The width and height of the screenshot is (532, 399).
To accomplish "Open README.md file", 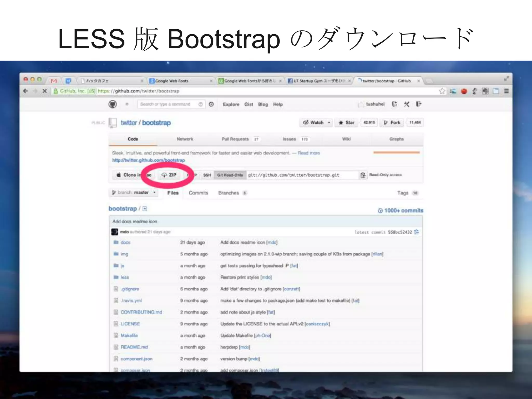I will pyautogui.click(x=134, y=347).
